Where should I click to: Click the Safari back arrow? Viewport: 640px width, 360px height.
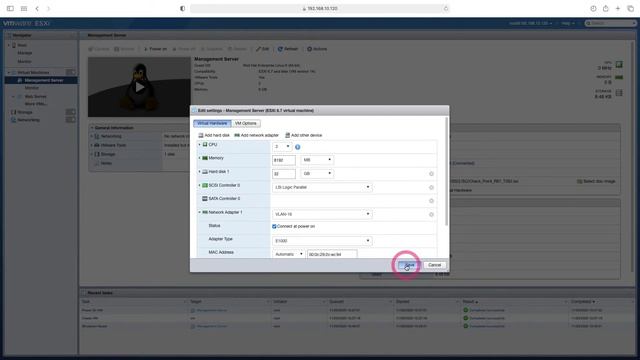click(x=37, y=9)
